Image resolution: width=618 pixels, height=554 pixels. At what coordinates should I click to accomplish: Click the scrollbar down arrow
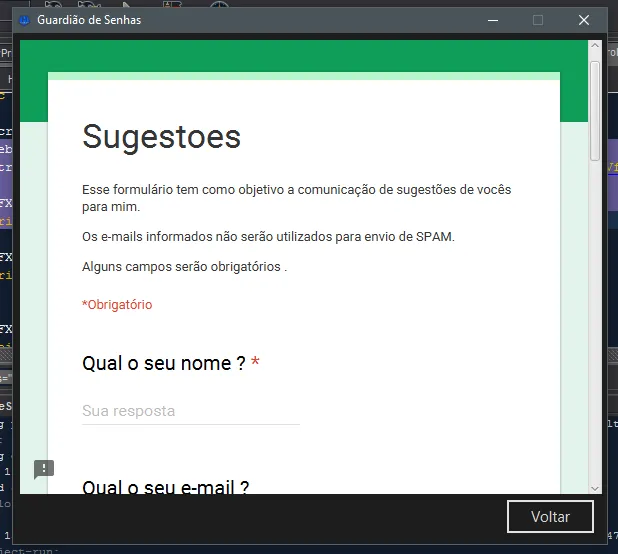point(595,489)
